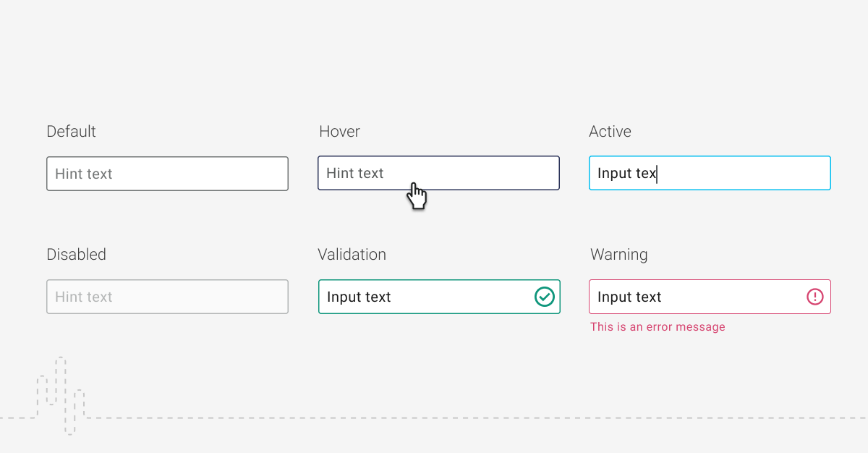Viewport: 868px width, 453px height.
Task: Click the 'Input text' value in Warning field
Action: (629, 297)
